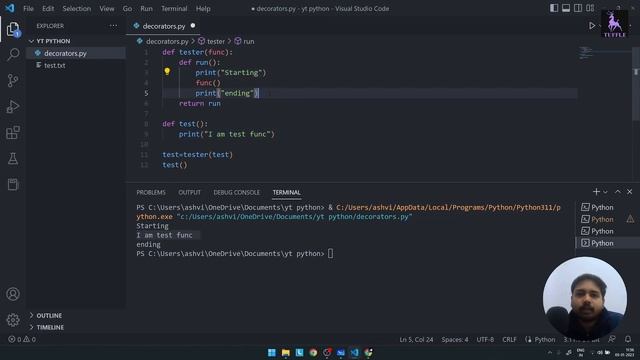Click errors and warnings count in status bar
The image size is (640, 360).
pos(22,339)
